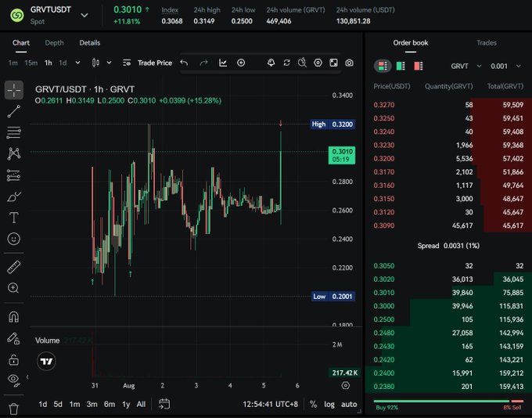Click the TradingView logo badge

pyautogui.click(x=46, y=361)
